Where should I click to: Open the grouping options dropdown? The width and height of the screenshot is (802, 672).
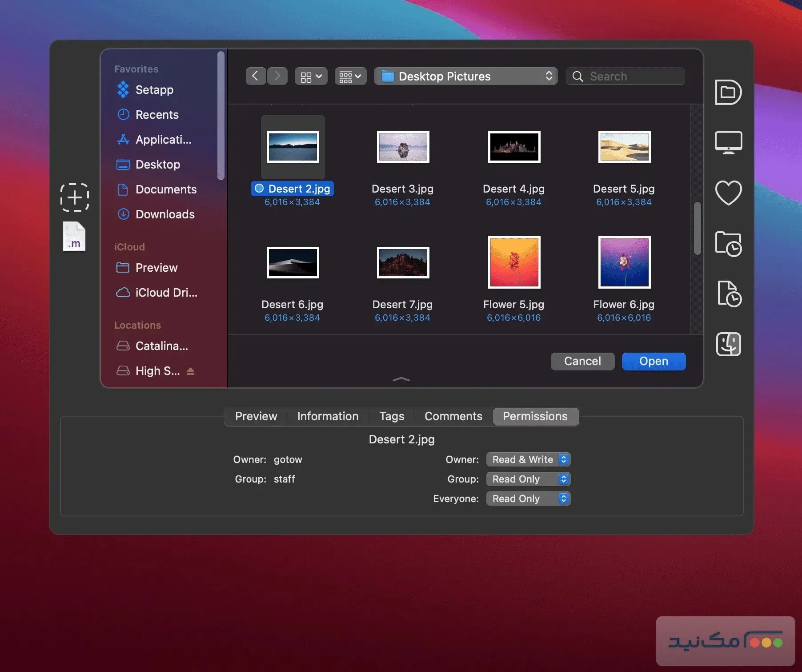point(350,76)
